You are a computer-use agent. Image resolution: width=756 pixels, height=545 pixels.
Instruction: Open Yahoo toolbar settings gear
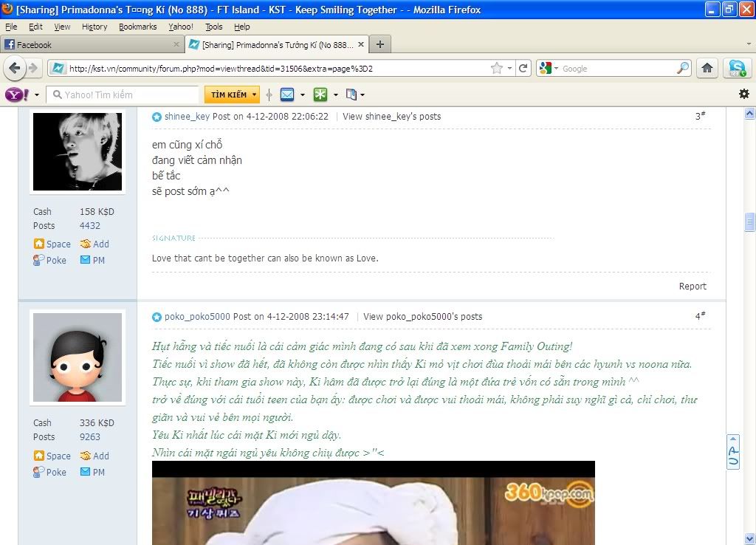pos(744,94)
